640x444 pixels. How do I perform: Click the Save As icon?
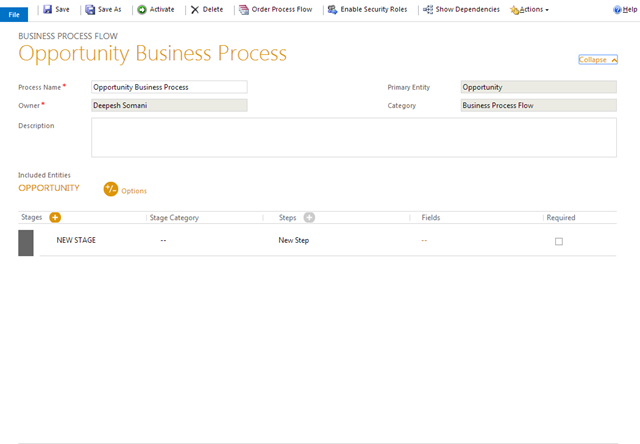click(90, 9)
